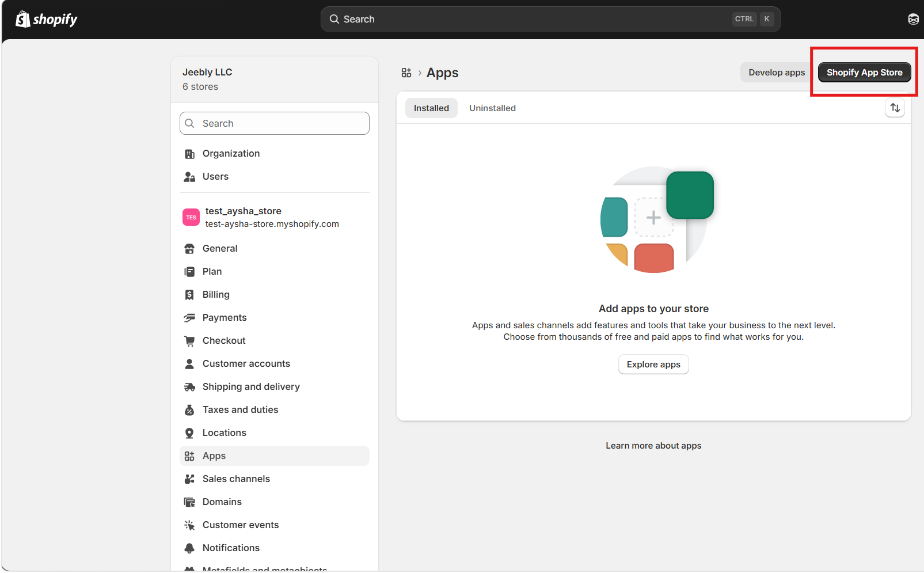Select Apps in settings sidebar

pyautogui.click(x=275, y=456)
